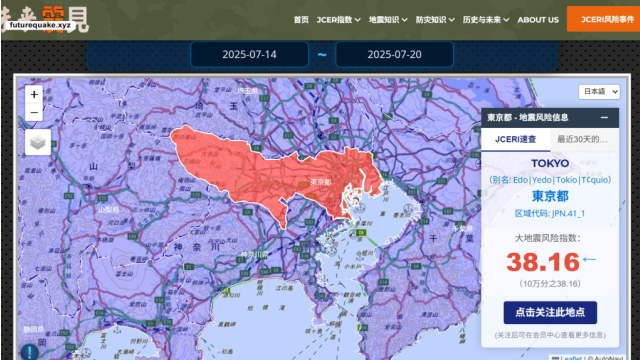640x360 pixels.
Task: Click the start date field 2025-07-14
Action: tap(249, 54)
